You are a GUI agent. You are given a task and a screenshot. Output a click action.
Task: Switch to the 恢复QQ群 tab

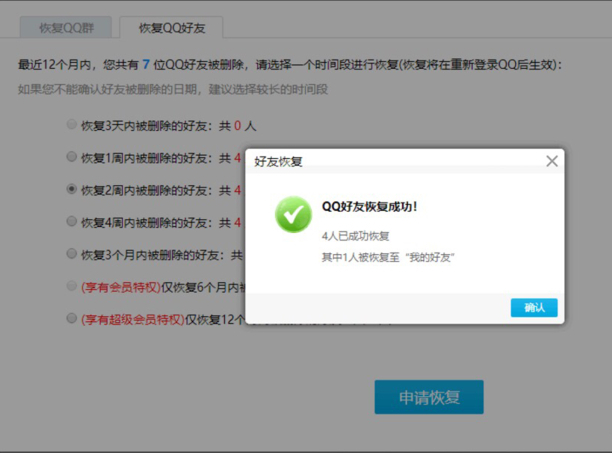[66, 28]
